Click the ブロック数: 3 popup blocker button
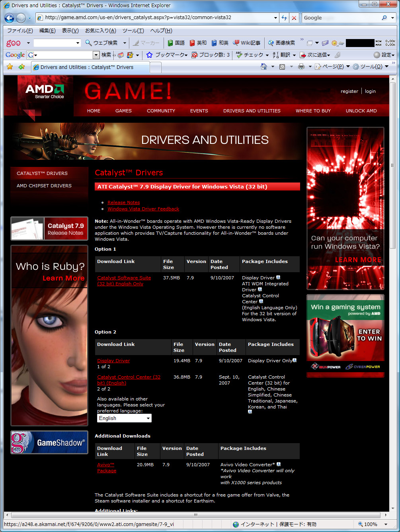 [x=211, y=55]
